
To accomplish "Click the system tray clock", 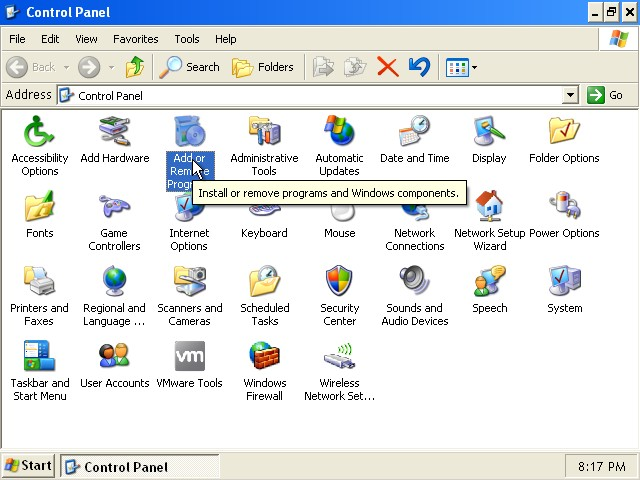I will tap(602, 467).
